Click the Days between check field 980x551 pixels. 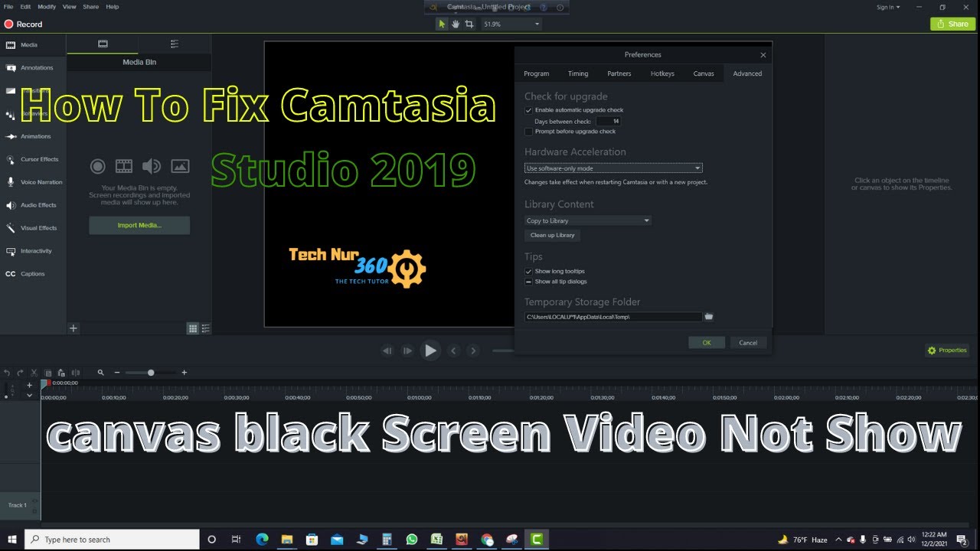(x=609, y=121)
